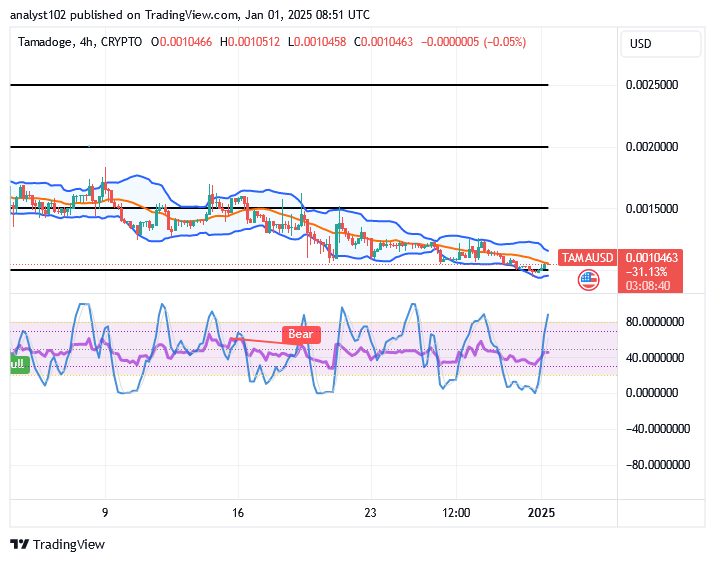Click the green Bull signal label
715x562 pixels.
click(x=19, y=364)
